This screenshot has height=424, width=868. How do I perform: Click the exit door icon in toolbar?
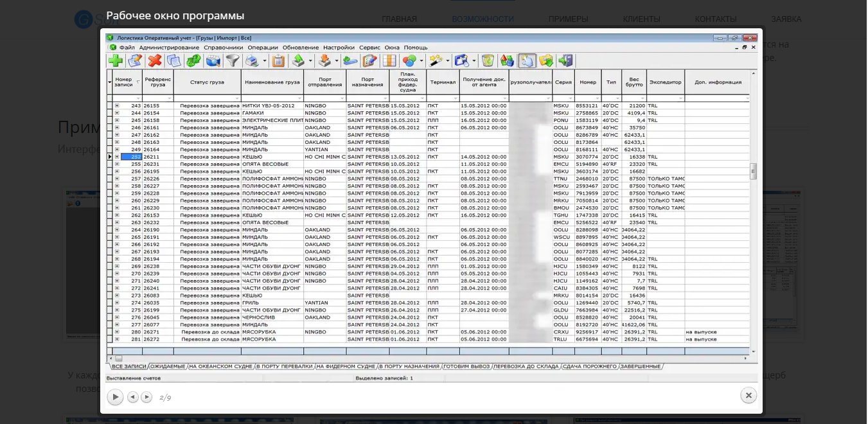click(565, 61)
